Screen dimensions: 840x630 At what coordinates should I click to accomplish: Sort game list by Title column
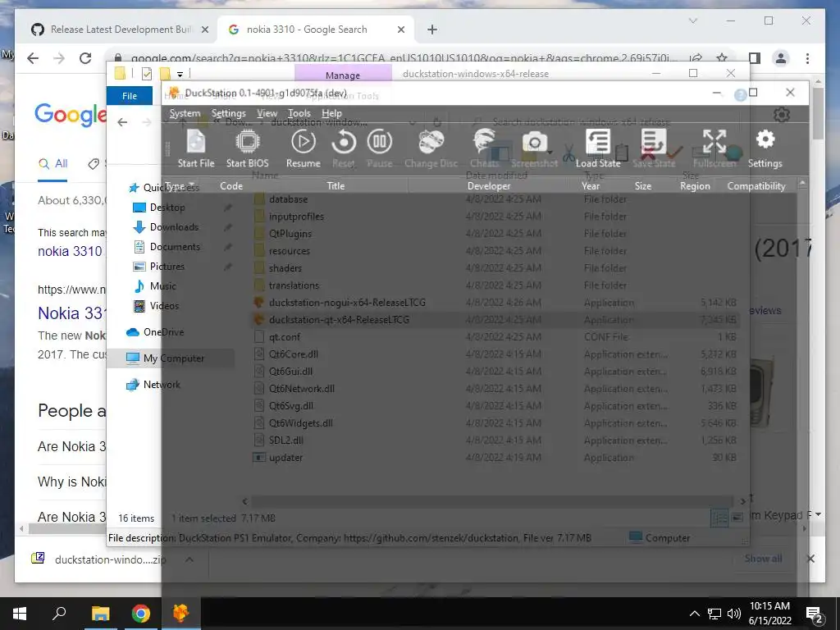(336, 186)
